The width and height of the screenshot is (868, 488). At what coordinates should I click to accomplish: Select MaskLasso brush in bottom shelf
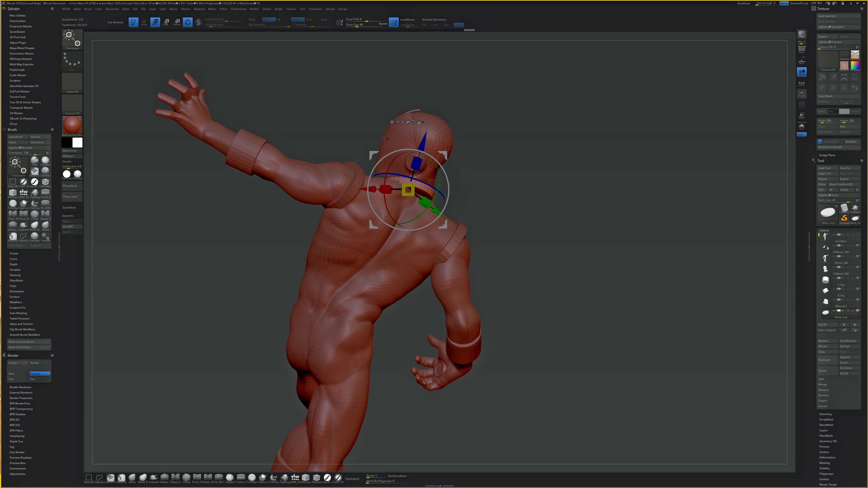pyautogui.click(x=121, y=478)
